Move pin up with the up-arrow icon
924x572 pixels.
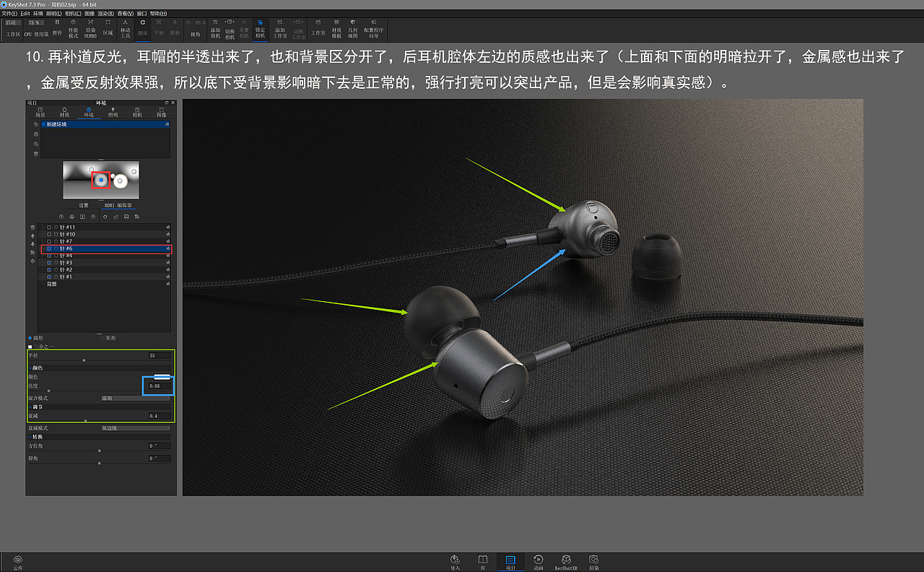pos(32,236)
